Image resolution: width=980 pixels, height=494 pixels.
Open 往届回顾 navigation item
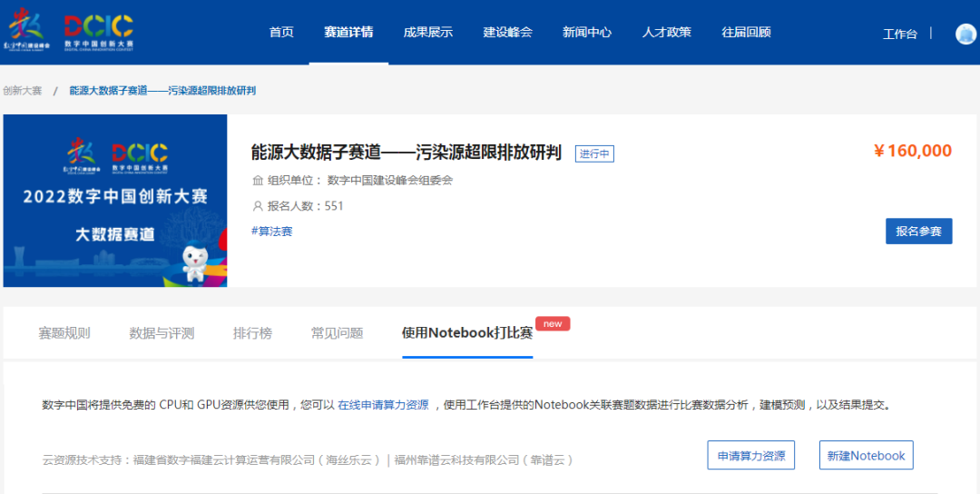(x=746, y=33)
